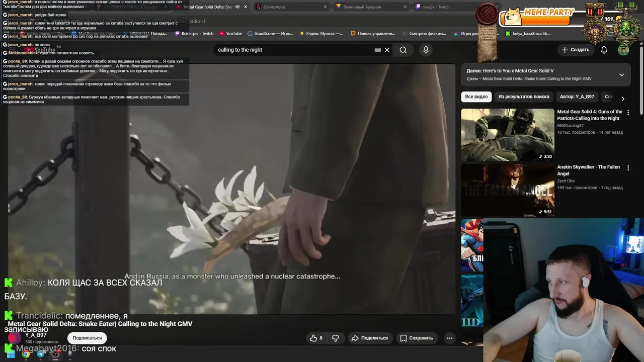Click Metal Gear Solid 4 video title
Image resolution: width=644 pixels, height=362 pixels.
pyautogui.click(x=590, y=115)
